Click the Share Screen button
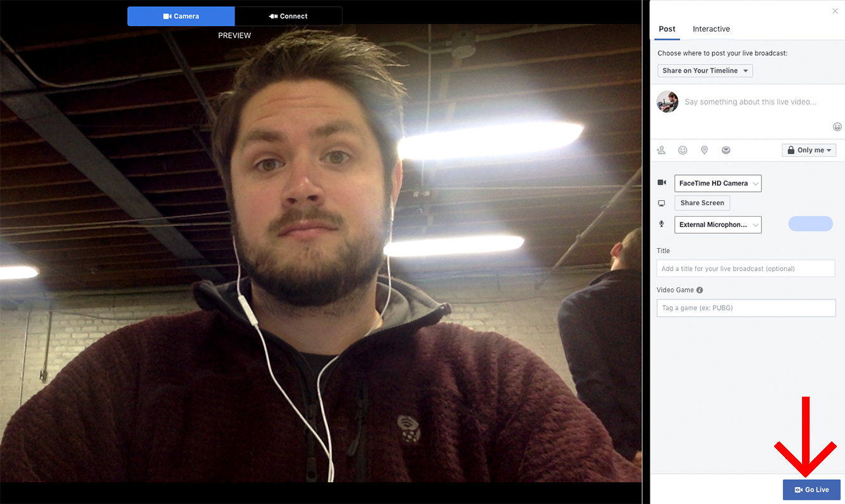 (x=702, y=203)
